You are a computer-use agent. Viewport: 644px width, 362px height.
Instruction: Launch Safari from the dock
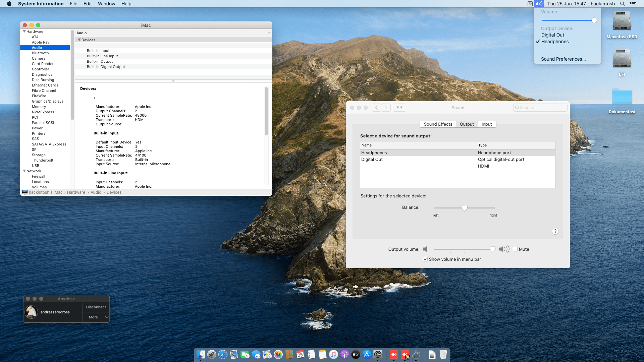[x=223, y=354]
